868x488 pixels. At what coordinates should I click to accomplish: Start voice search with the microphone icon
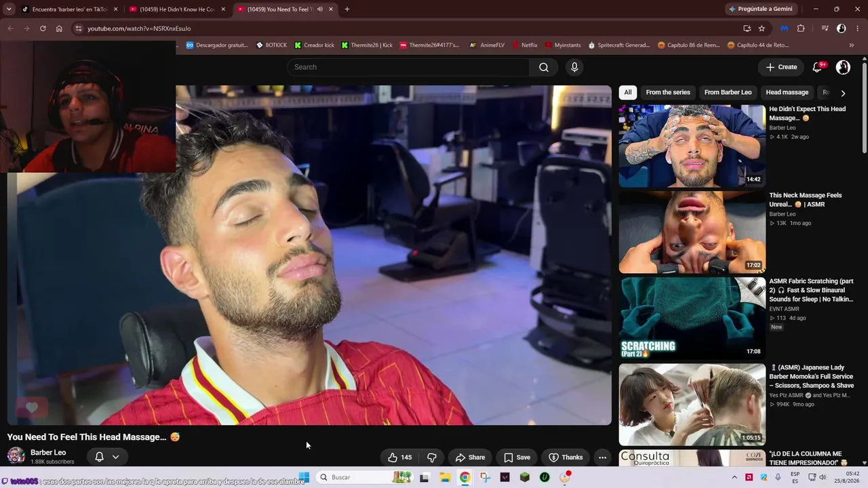[574, 67]
